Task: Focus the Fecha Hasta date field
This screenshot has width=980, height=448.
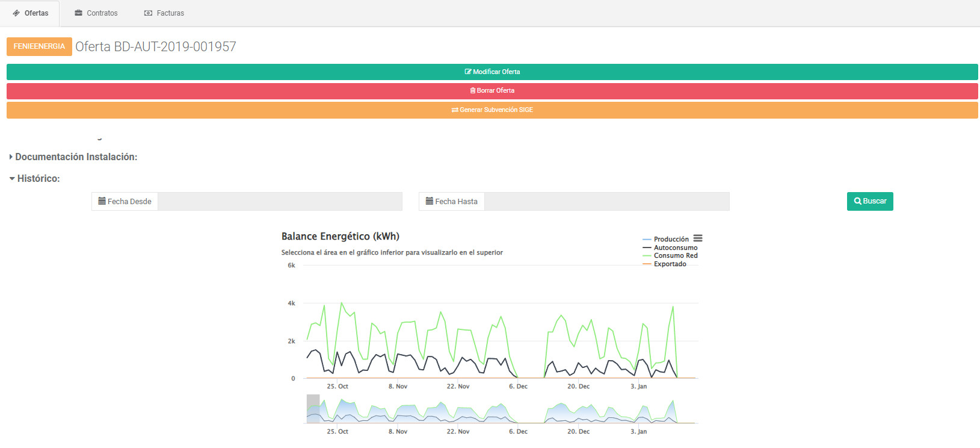Action: tap(607, 202)
